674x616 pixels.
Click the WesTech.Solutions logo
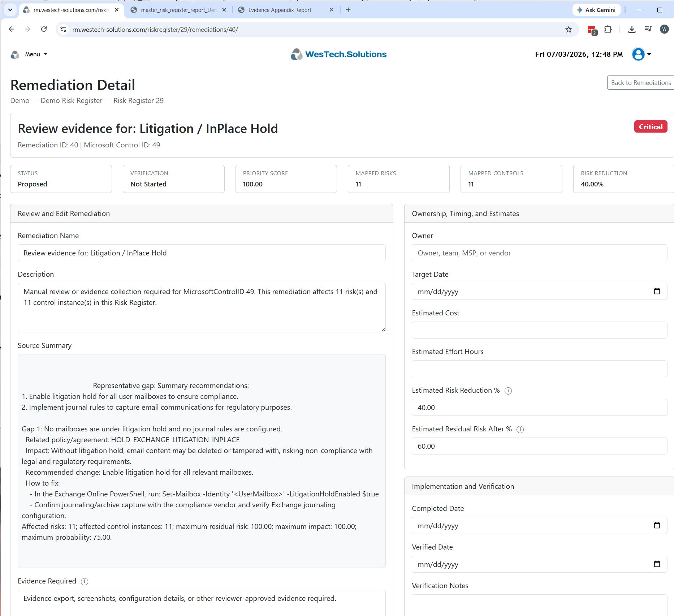point(338,54)
